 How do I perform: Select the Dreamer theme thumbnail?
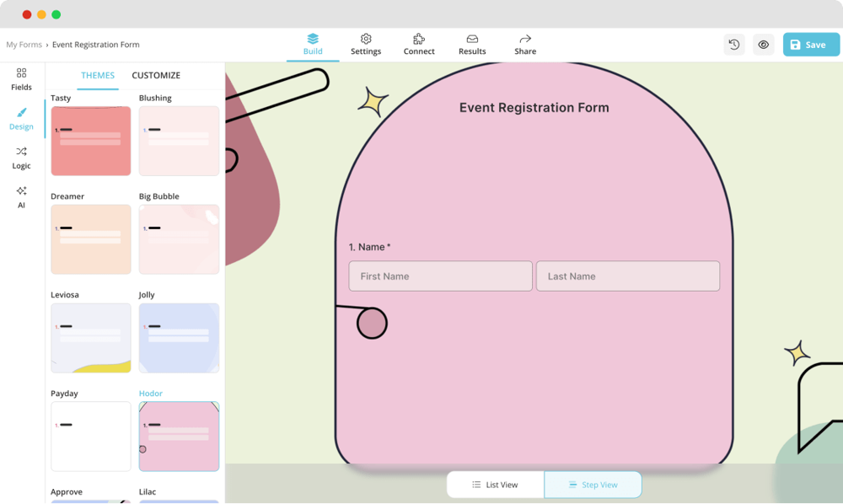click(x=91, y=239)
